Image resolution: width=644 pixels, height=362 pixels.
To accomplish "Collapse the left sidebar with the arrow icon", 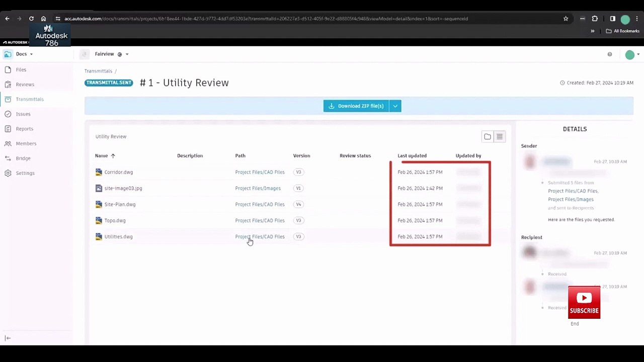I will tap(8, 338).
